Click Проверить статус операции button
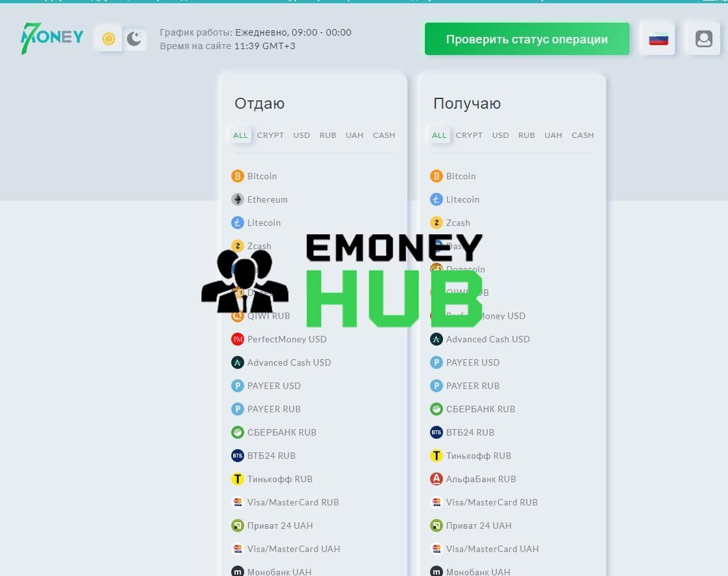Image resolution: width=728 pixels, height=576 pixels. point(527,39)
